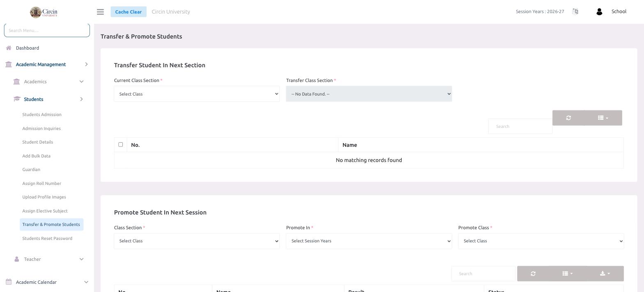Image resolution: width=644 pixels, height=292 pixels.
Task: Toggle the hamburger sidebar menu icon
Action: pos(100,12)
